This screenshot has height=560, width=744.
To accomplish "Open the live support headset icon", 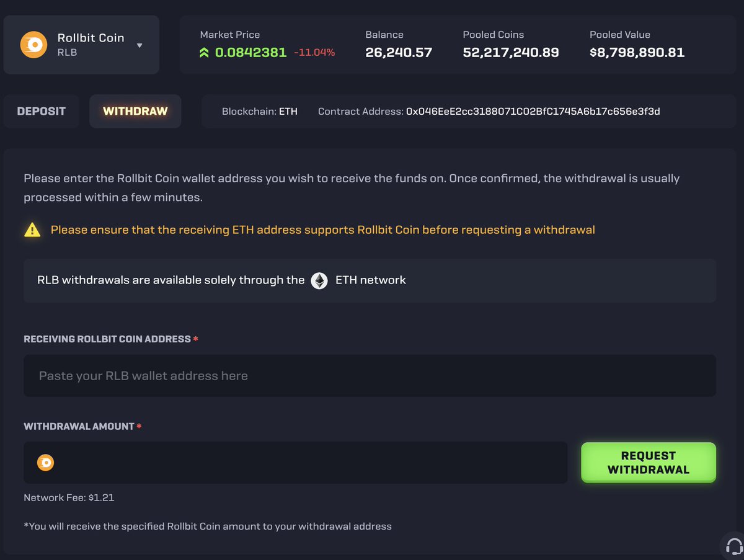I will [x=734, y=546].
